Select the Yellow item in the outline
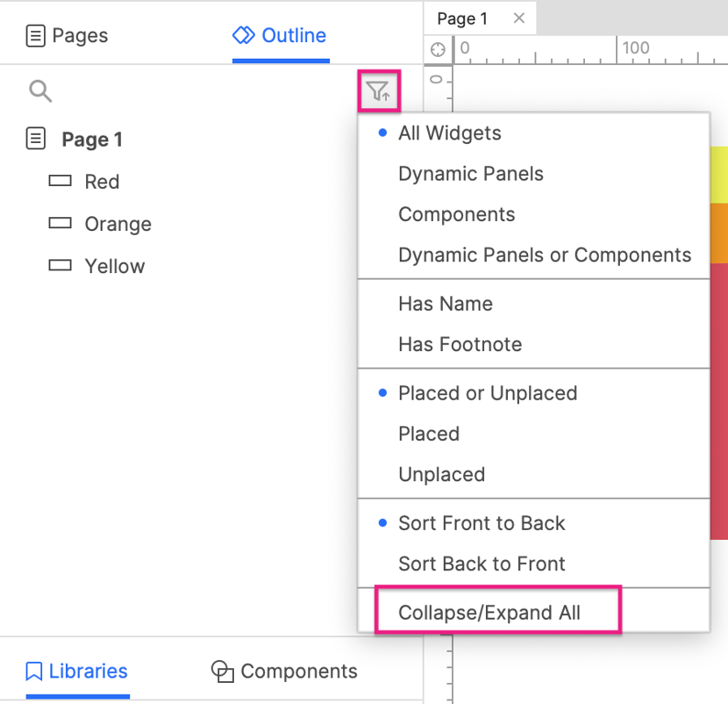The height and width of the screenshot is (704, 728). [115, 266]
